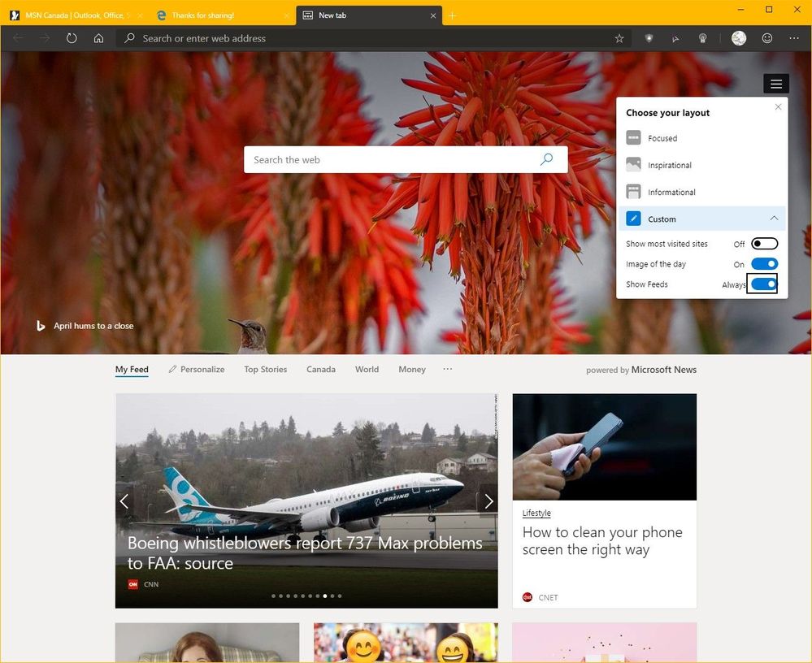This screenshot has height=663, width=812.
Task: Show next story in news carousel
Action: [489, 501]
